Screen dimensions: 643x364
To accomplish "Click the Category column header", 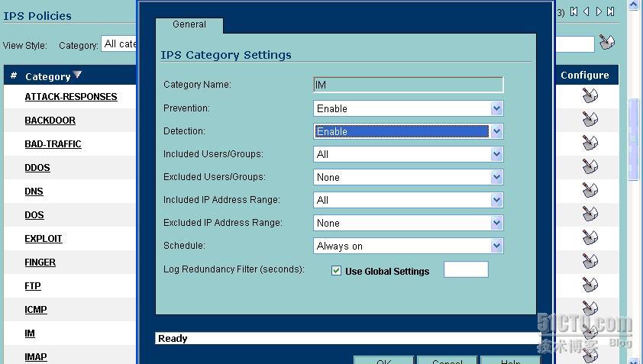I will click(48, 76).
